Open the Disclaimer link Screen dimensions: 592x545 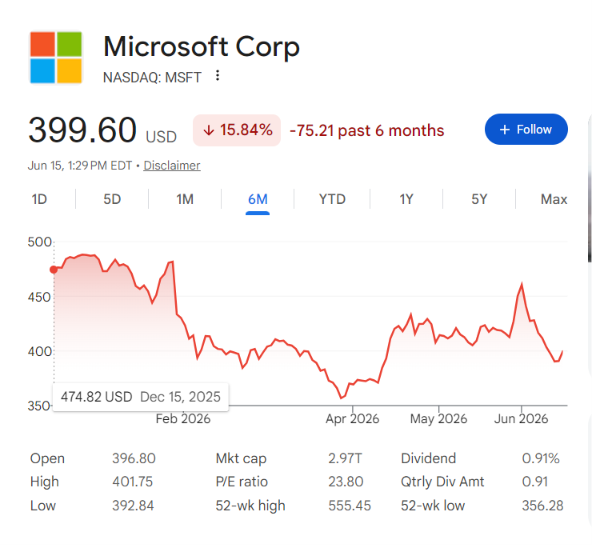click(x=172, y=166)
